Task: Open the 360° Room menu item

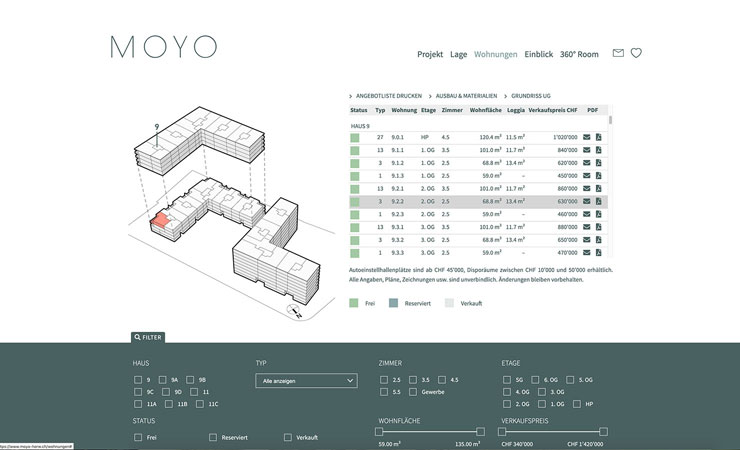Action: (x=579, y=54)
